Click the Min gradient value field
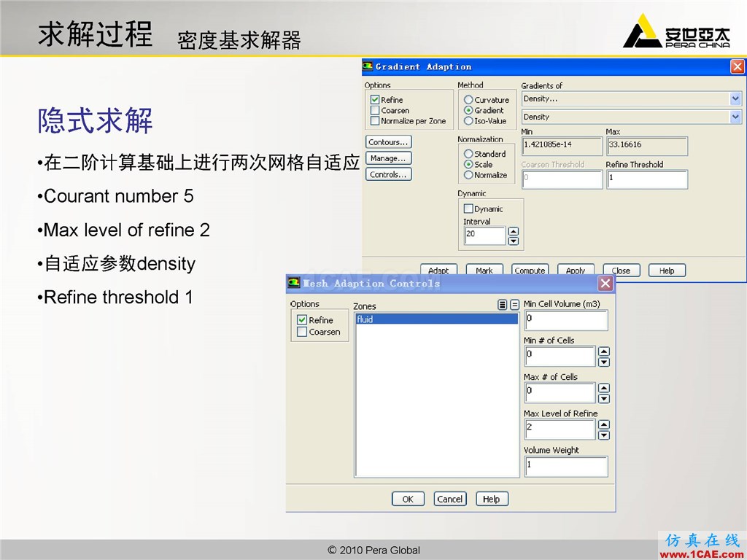The image size is (747, 560). pos(562,146)
